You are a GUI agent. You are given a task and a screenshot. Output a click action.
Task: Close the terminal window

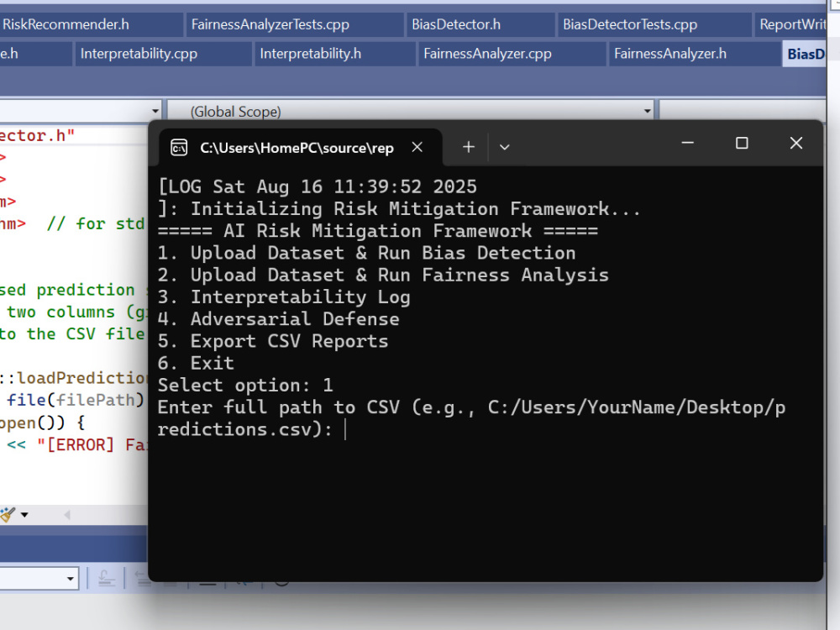[796, 143]
